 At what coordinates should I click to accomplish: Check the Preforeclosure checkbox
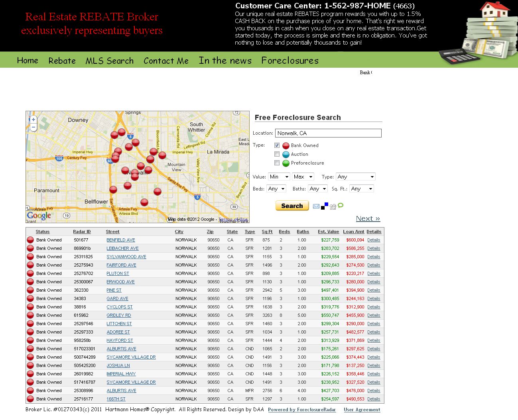[277, 163]
